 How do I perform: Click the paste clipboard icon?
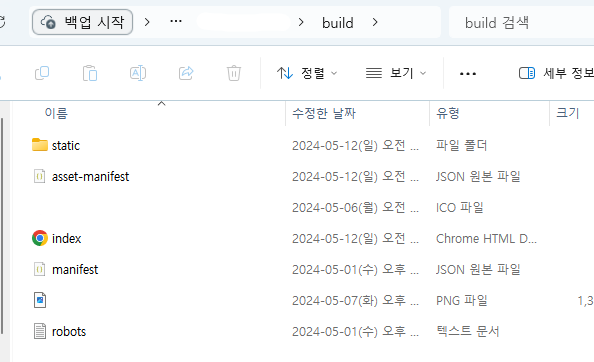90,73
